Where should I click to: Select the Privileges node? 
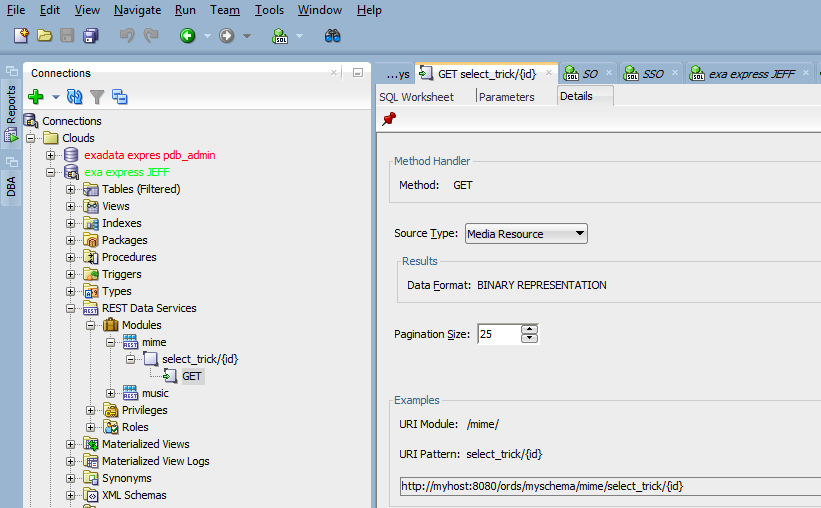click(145, 410)
